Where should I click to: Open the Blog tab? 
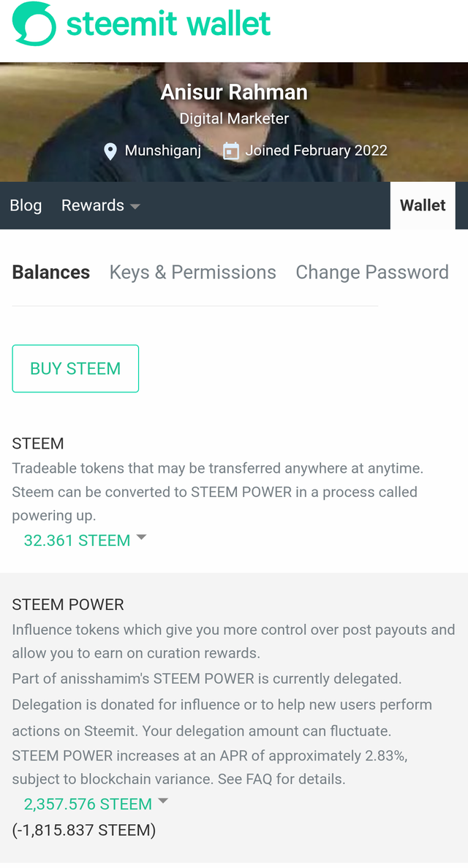click(26, 205)
